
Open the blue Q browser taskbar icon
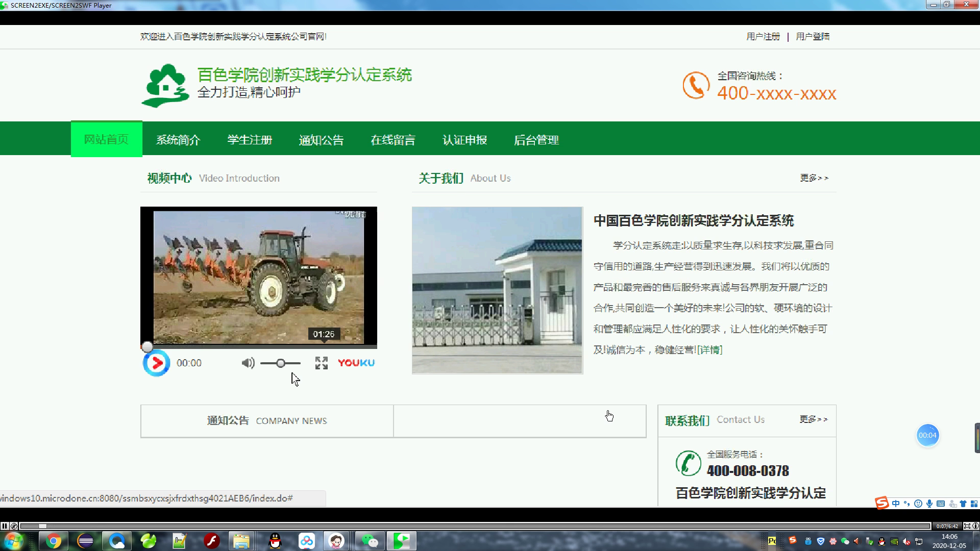(117, 541)
